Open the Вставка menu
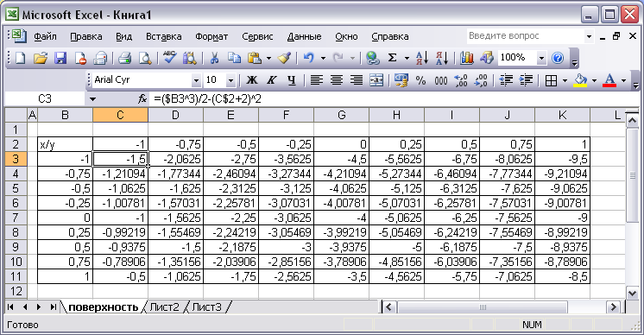 (164, 36)
